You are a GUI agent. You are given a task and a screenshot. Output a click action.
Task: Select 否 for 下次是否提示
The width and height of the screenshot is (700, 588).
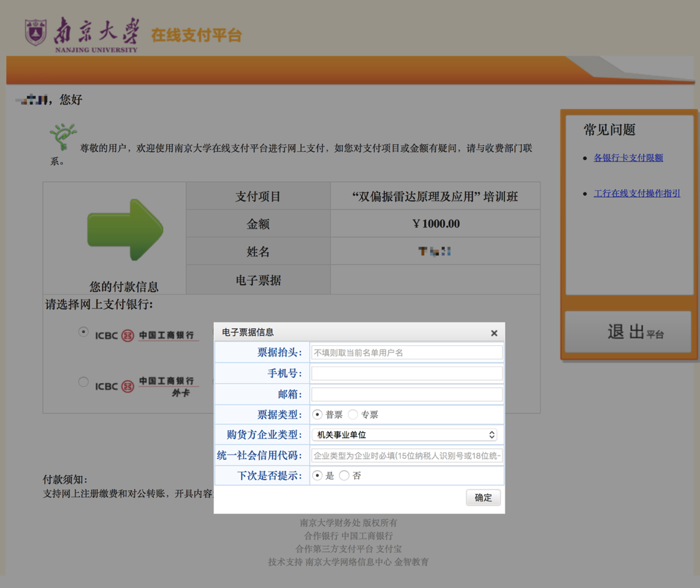[x=344, y=475]
